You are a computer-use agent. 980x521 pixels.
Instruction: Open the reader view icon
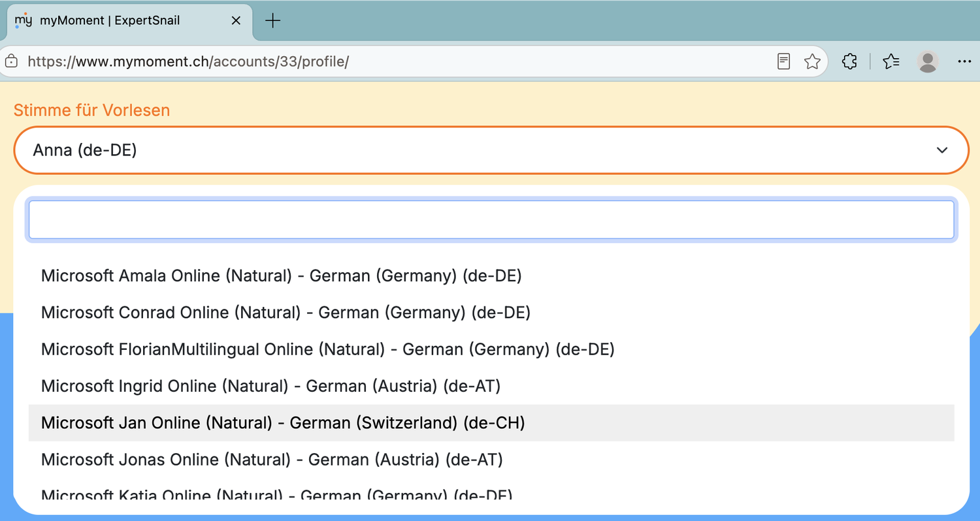point(783,61)
